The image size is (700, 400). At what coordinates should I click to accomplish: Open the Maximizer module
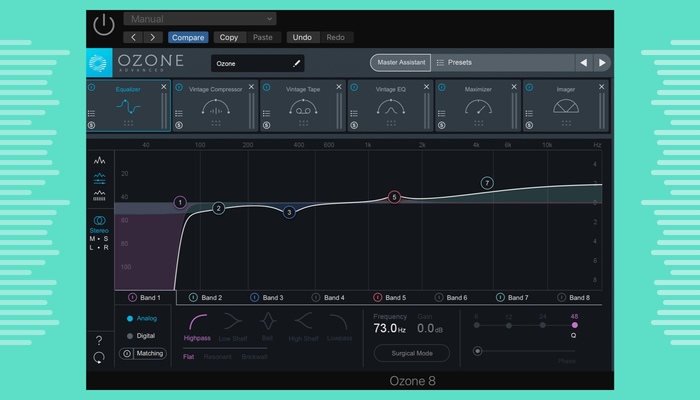[x=477, y=108]
